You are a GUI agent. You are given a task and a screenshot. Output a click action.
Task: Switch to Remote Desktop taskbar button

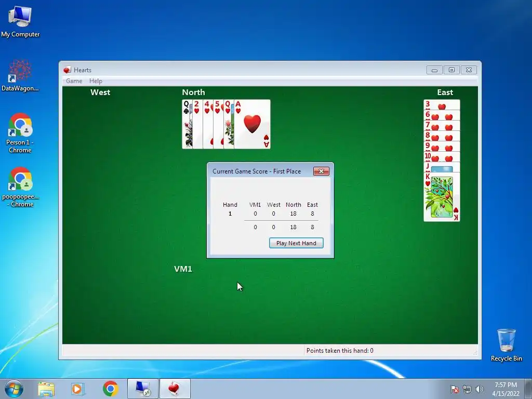[x=143, y=389]
